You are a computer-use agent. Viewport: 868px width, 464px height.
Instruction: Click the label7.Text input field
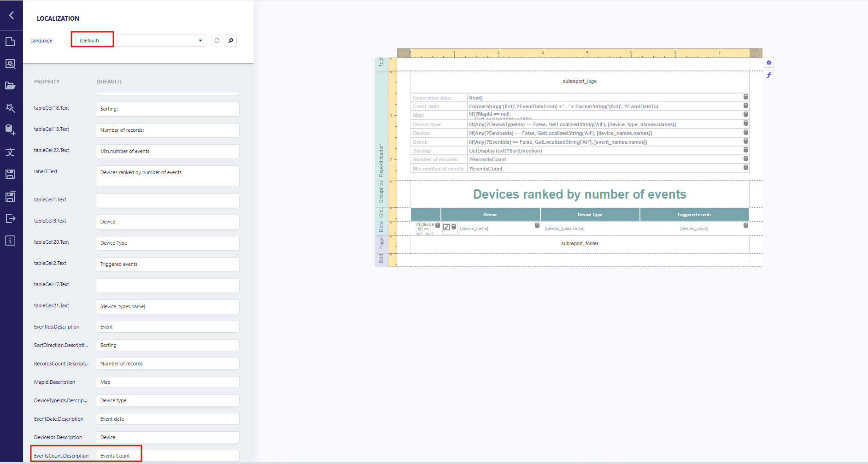click(167, 176)
